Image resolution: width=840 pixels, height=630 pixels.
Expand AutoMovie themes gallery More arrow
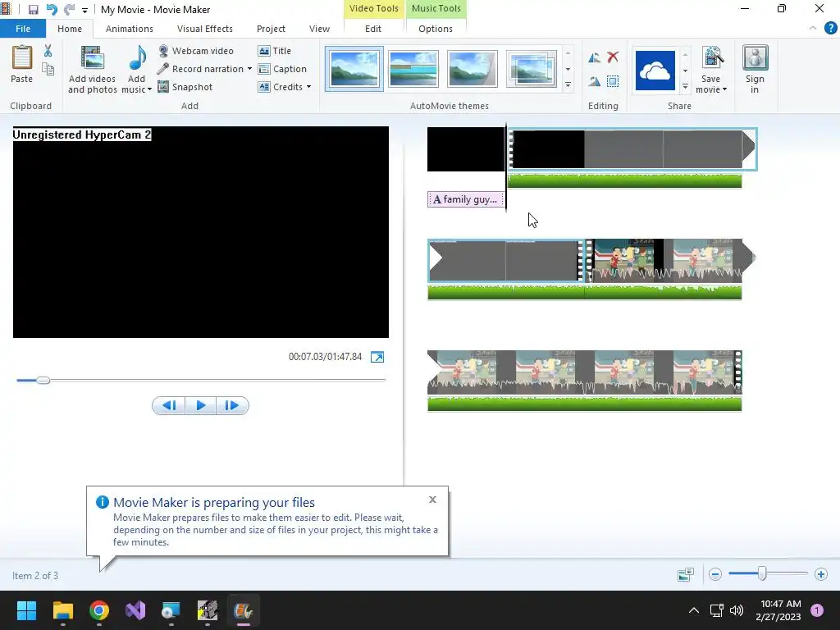click(568, 85)
